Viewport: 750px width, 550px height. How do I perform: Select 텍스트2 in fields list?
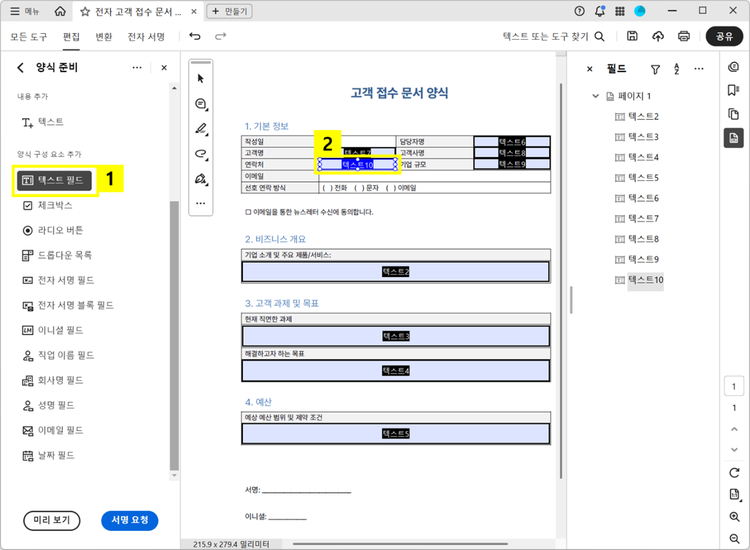[638, 117]
